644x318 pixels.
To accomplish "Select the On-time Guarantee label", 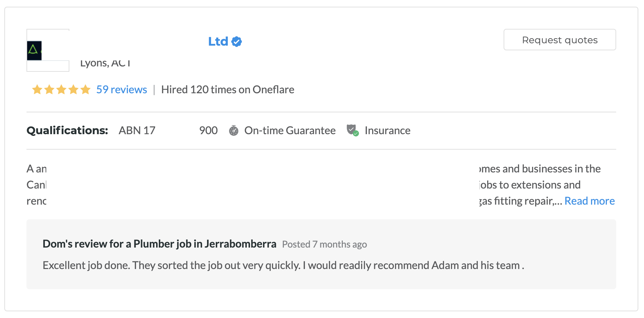I will point(290,130).
